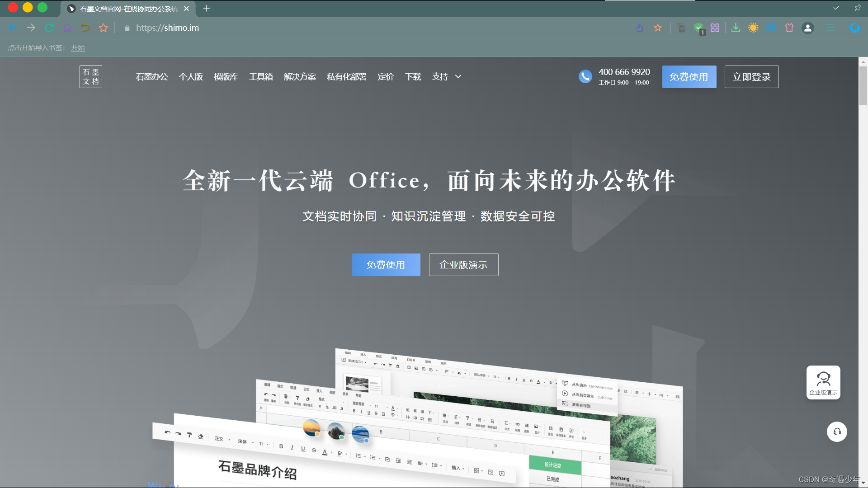Click the 企业版演示 hero button
This screenshot has height=488, width=868.
(x=463, y=265)
